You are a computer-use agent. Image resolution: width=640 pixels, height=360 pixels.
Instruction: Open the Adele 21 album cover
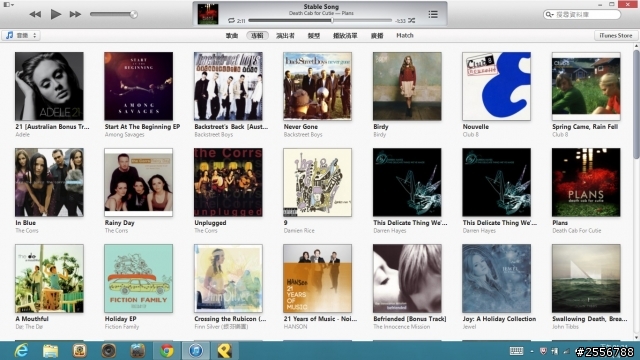(49, 86)
